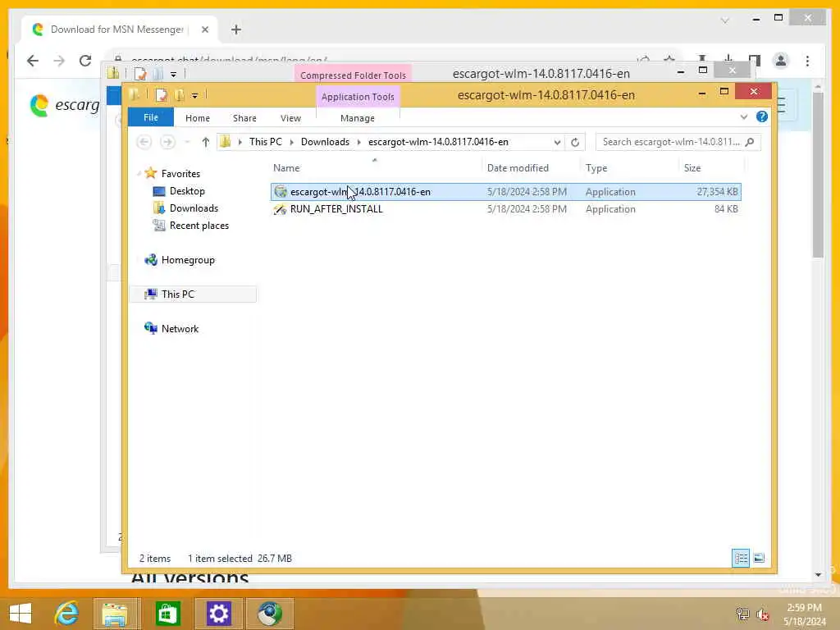Open Explorer help via question mark icon
This screenshot has width=840, height=630.
[762, 116]
